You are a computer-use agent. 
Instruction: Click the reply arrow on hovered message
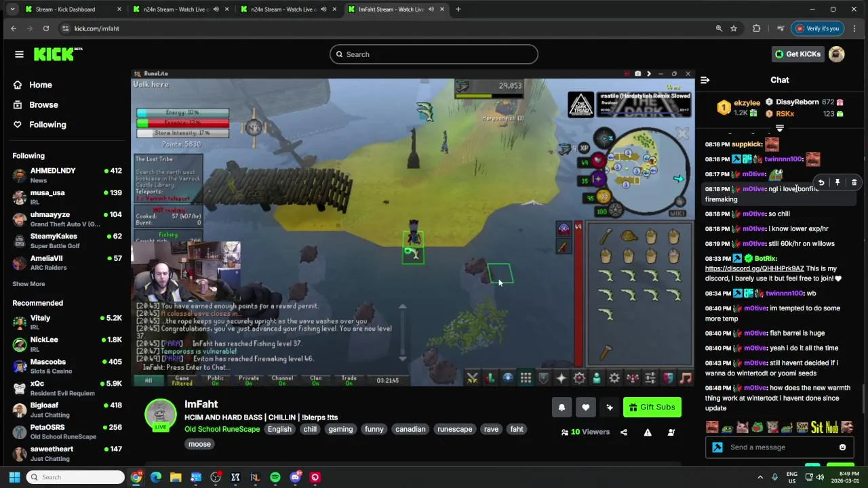coord(821,182)
